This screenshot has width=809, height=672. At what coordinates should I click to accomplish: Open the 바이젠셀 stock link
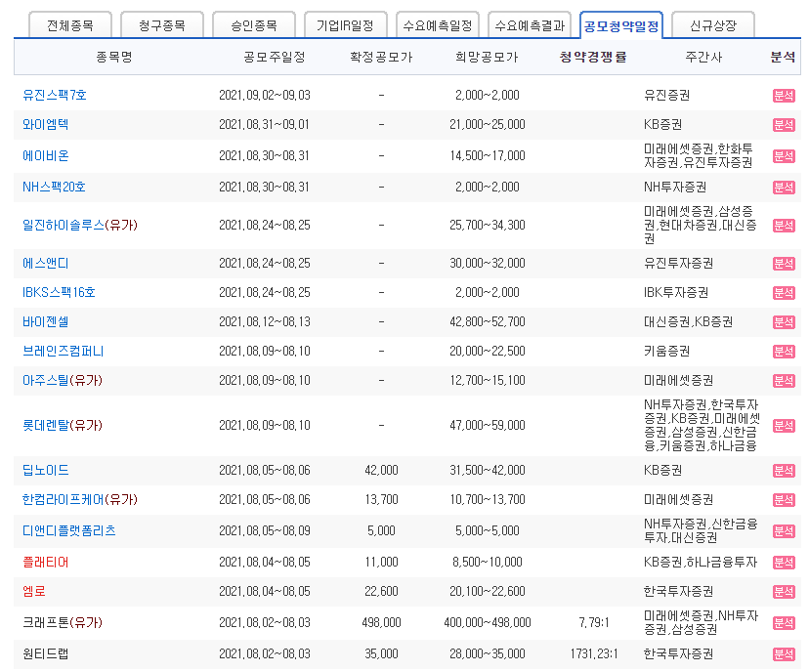pyautogui.click(x=45, y=321)
